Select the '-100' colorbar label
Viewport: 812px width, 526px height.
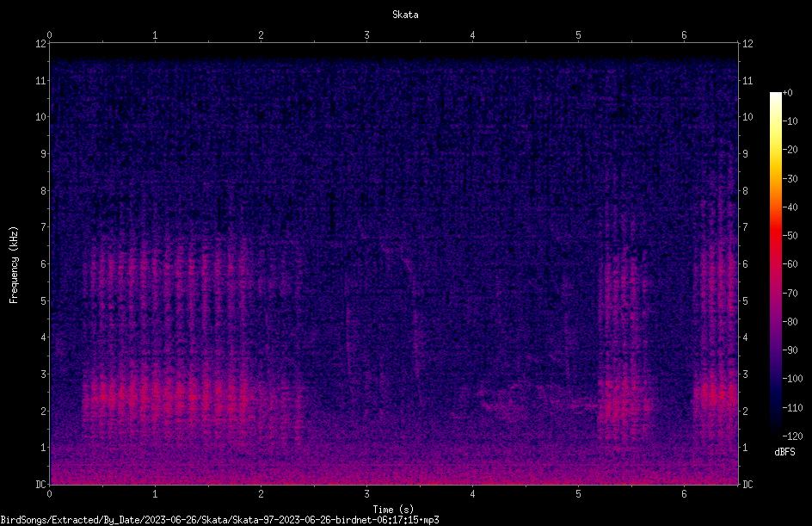[x=792, y=379]
